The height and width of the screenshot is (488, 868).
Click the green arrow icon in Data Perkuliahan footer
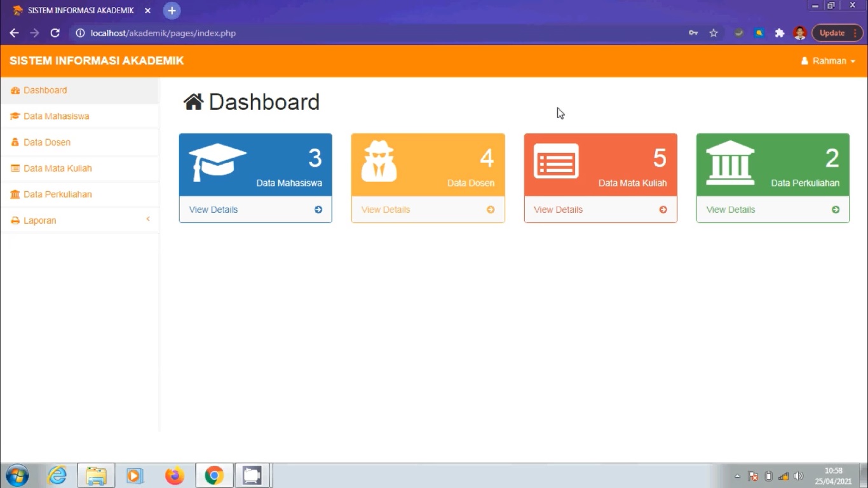click(x=836, y=210)
